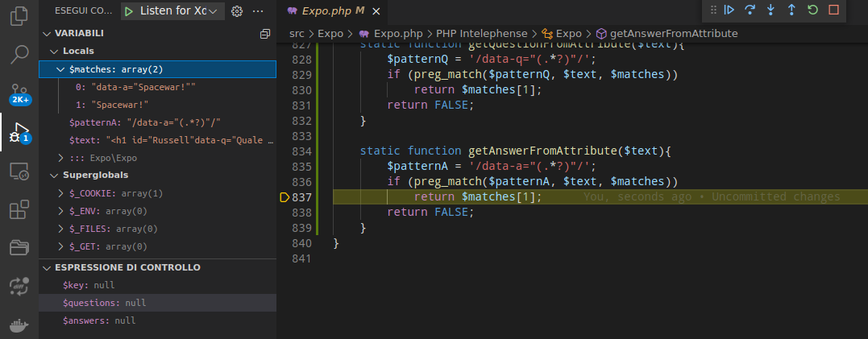Image resolution: width=868 pixels, height=339 pixels.
Task: Place cursor on 'return FALSE;' at line 838
Action: click(430, 213)
